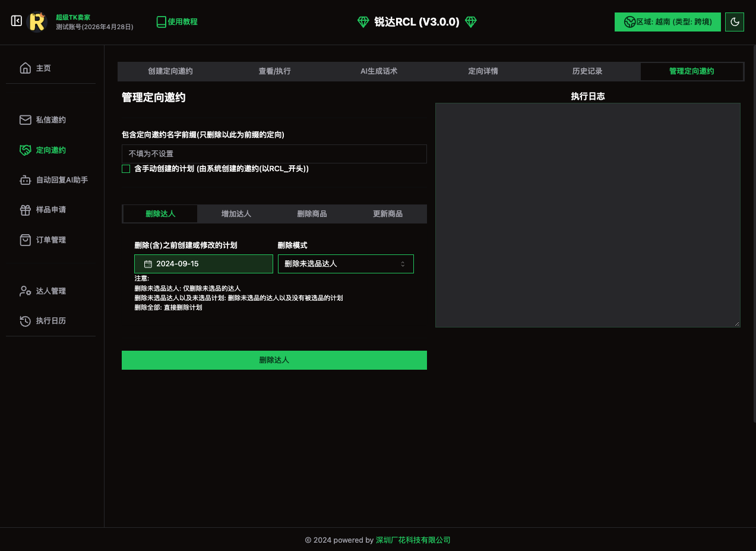This screenshot has width=756, height=551.
Task: Select the 增加达人 sub-tab
Action: (x=236, y=214)
